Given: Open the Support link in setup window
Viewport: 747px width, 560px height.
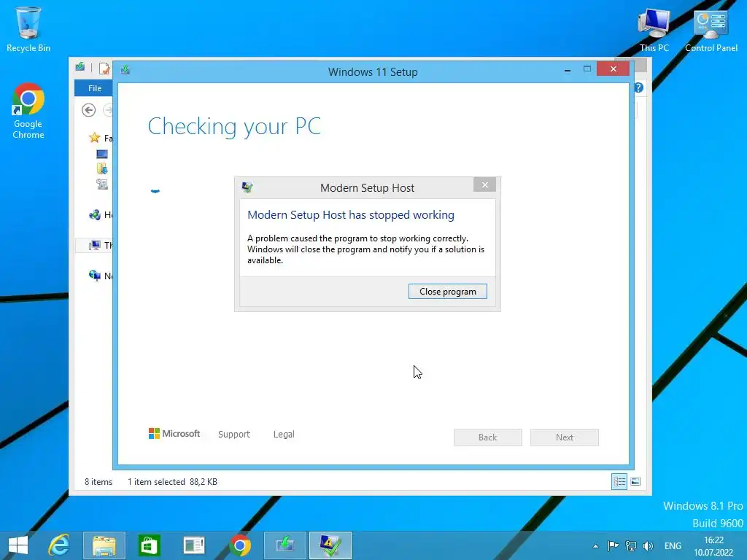Looking at the screenshot, I should click(234, 435).
